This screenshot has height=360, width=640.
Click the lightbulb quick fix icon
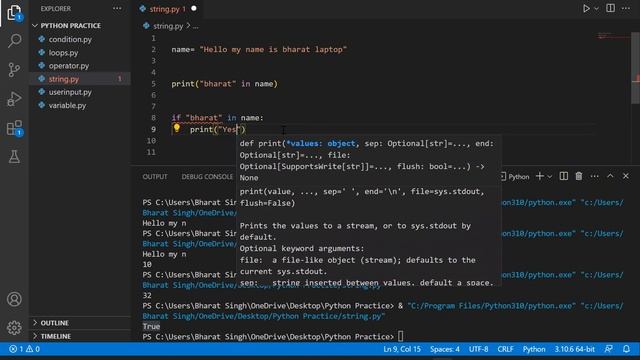[x=177, y=128]
